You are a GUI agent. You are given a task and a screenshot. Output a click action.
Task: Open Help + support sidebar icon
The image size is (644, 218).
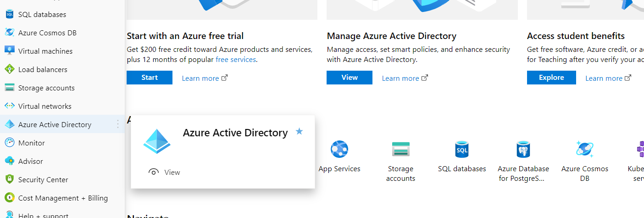(10, 215)
